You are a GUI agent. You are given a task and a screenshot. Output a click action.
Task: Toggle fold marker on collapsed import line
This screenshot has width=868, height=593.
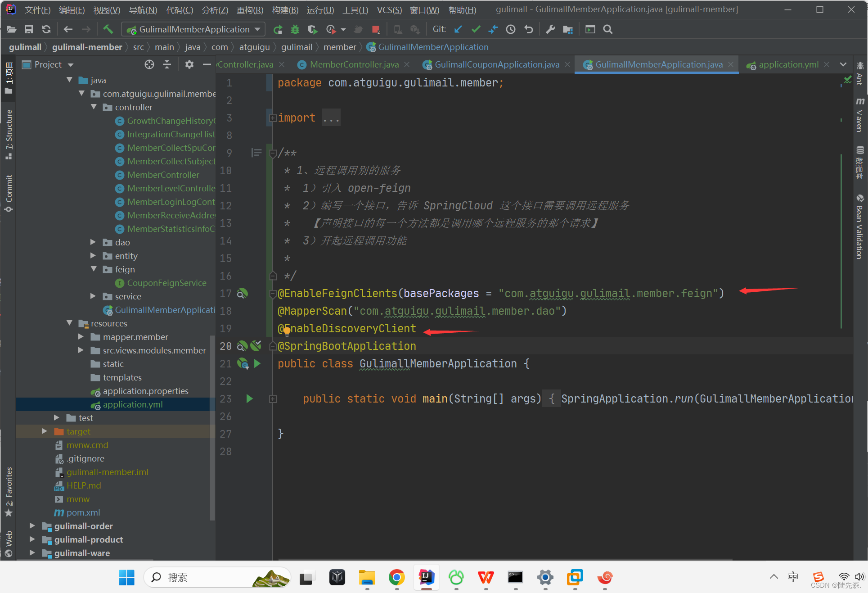(x=273, y=118)
